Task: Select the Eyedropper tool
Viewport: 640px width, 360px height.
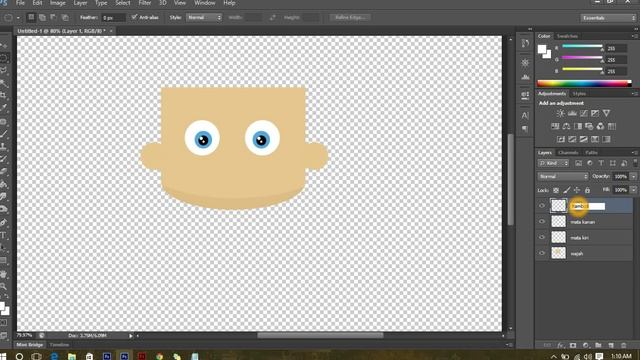Action: (4, 108)
